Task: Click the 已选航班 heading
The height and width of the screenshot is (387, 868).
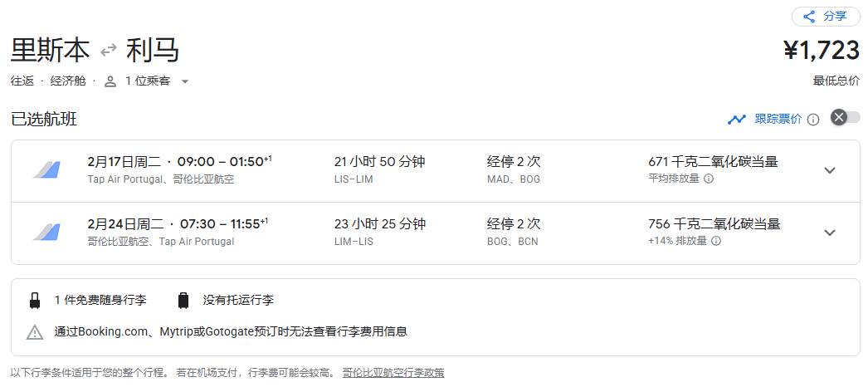Action: (44, 119)
